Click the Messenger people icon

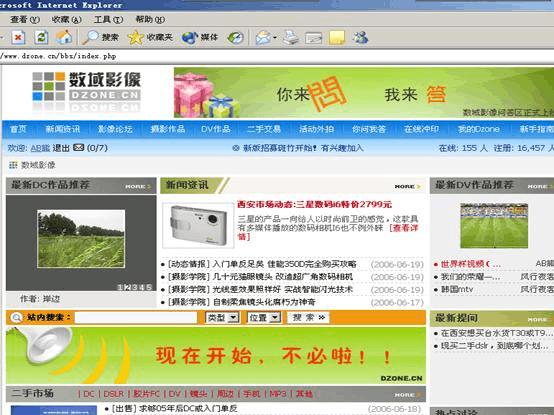360,37
